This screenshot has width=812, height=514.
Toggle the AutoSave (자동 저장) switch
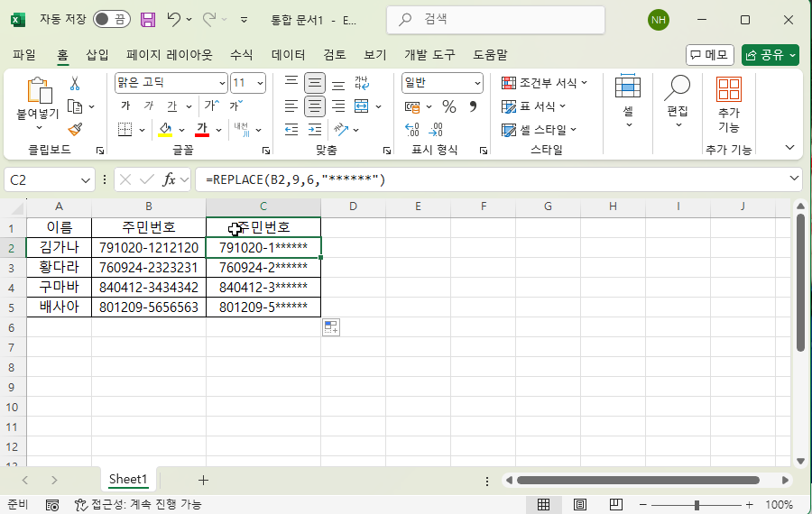coord(111,20)
